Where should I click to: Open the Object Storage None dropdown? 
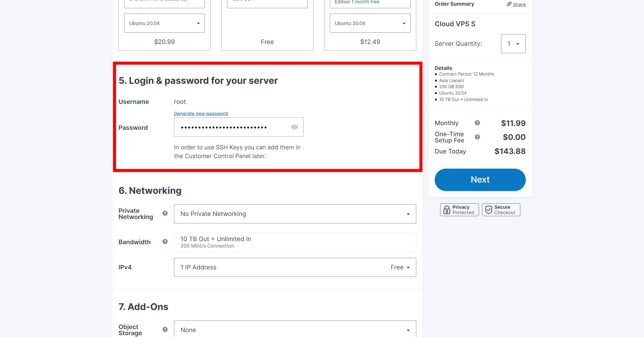click(295, 330)
